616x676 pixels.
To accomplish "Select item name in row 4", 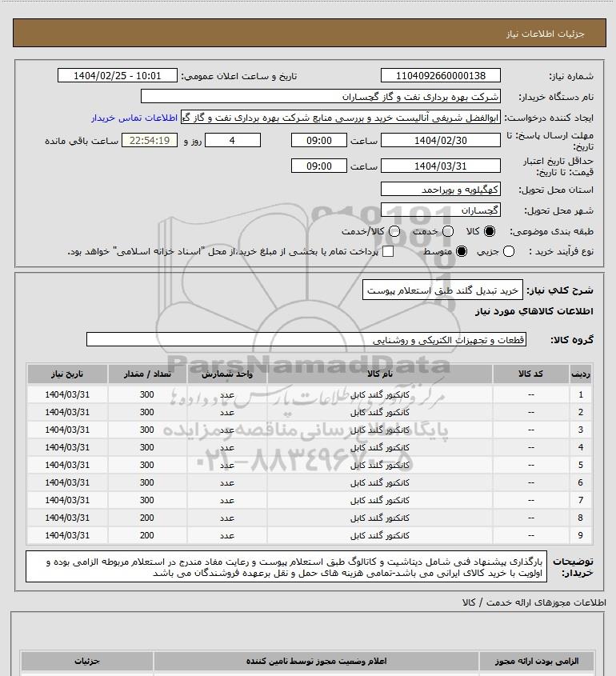I will point(380,447).
